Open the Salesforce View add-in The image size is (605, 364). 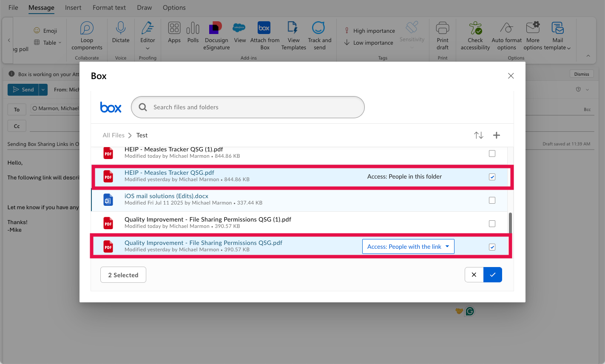(240, 32)
